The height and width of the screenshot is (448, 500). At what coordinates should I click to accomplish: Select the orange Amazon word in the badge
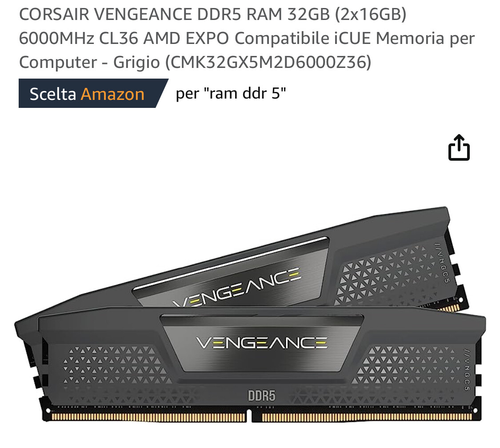tap(112, 94)
